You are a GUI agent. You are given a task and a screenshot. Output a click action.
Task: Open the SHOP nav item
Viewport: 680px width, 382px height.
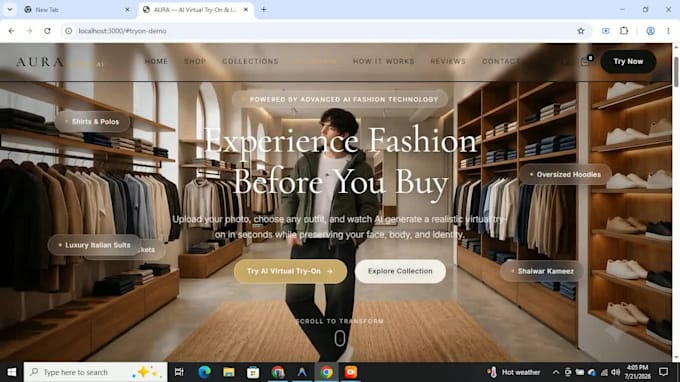tap(195, 62)
